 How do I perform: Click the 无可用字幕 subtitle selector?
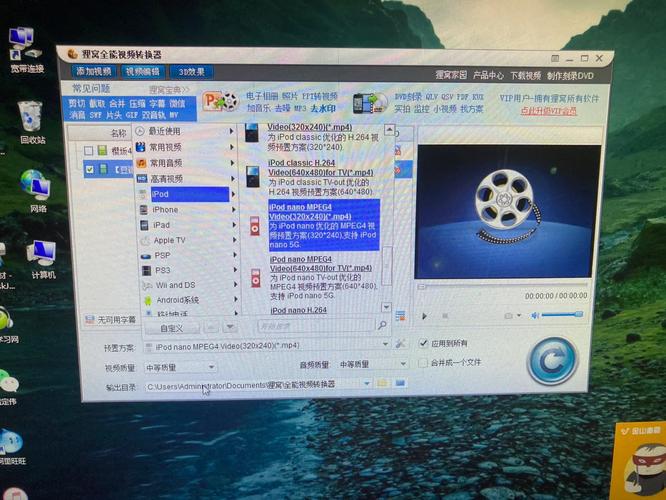pyautogui.click(x=110, y=319)
